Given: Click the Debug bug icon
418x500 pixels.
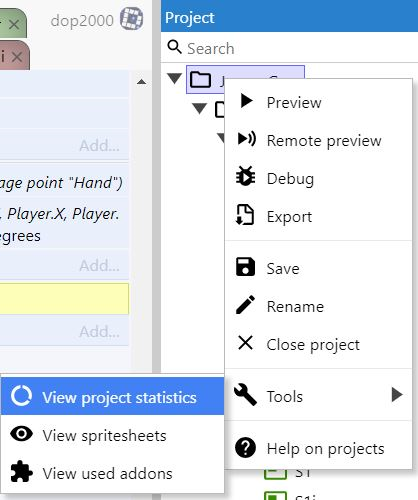Looking at the screenshot, I should click(246, 176).
